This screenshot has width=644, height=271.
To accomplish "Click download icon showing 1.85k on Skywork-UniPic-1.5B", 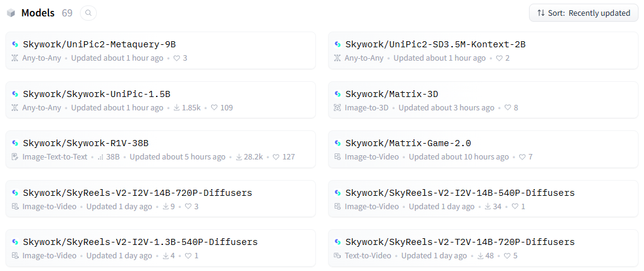I will pyautogui.click(x=177, y=108).
